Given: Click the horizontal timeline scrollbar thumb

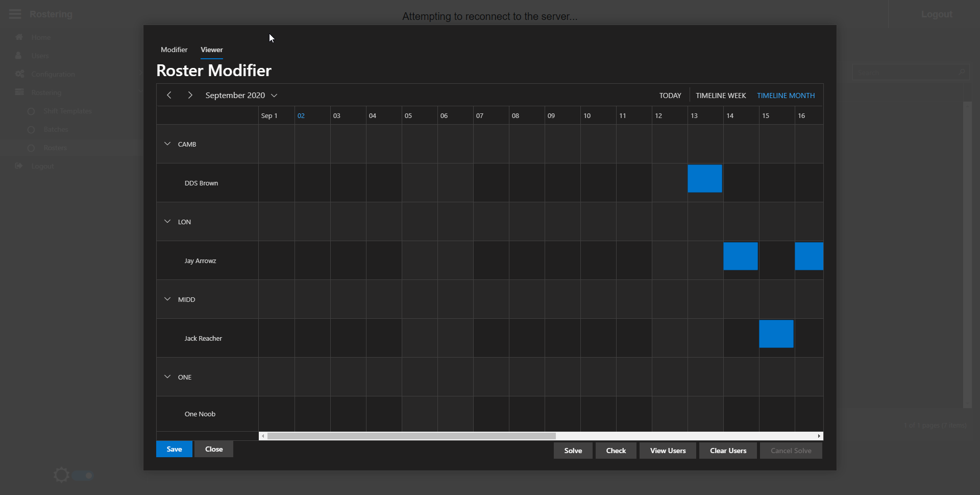Looking at the screenshot, I should pos(411,436).
